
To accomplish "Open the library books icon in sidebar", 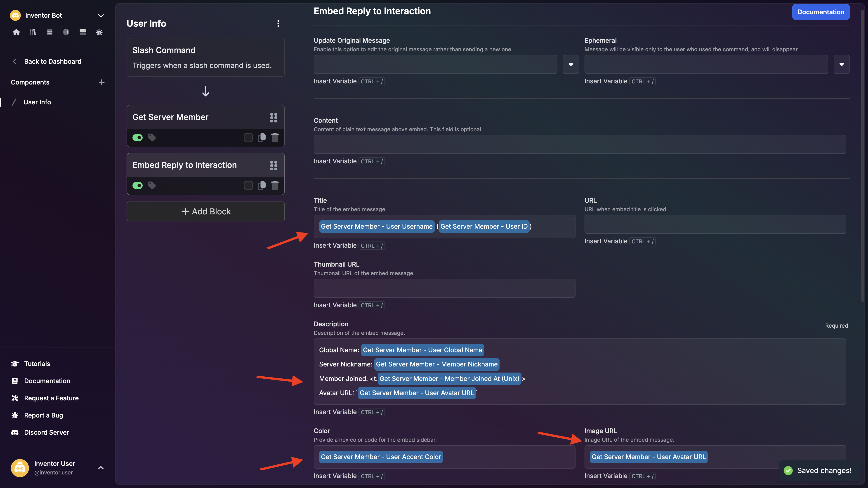I will (x=33, y=32).
